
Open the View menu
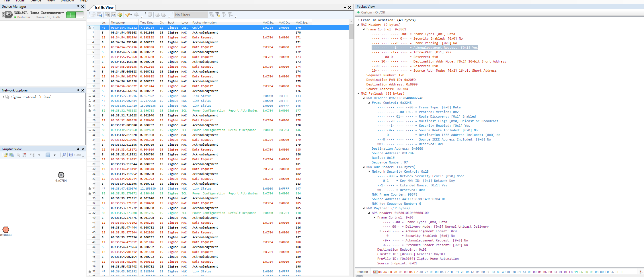coord(51,1)
